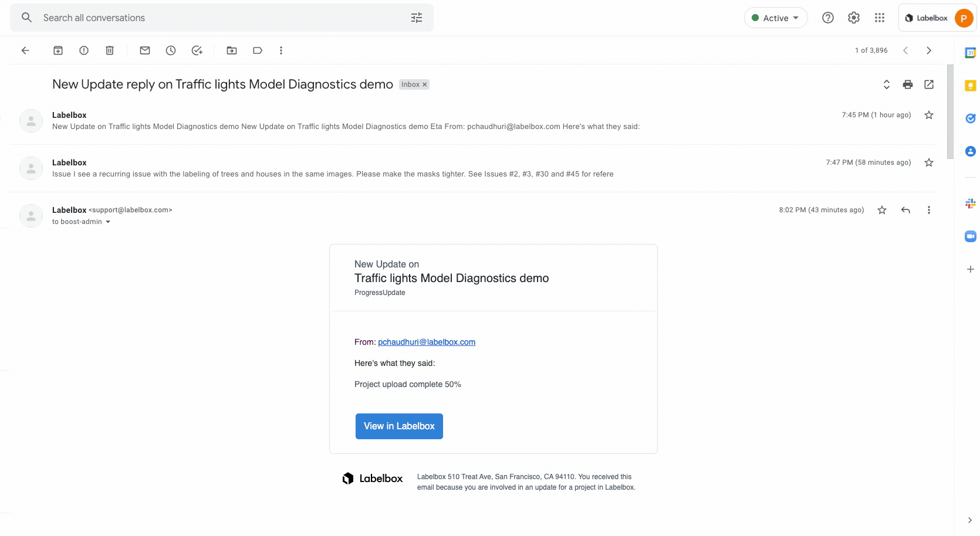980x536 pixels.
Task: Open the account avatar P
Action: click(x=964, y=18)
